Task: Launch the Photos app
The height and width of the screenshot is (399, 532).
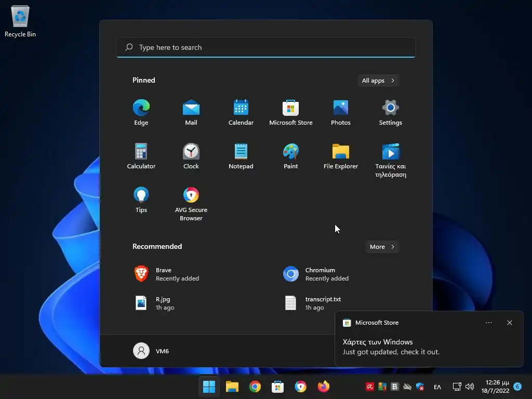Action: pyautogui.click(x=341, y=112)
